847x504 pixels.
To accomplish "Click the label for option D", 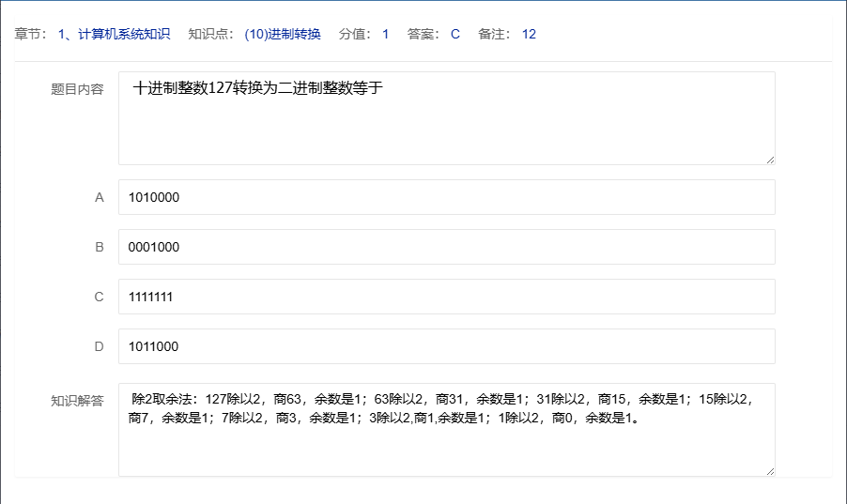I will 99,347.
